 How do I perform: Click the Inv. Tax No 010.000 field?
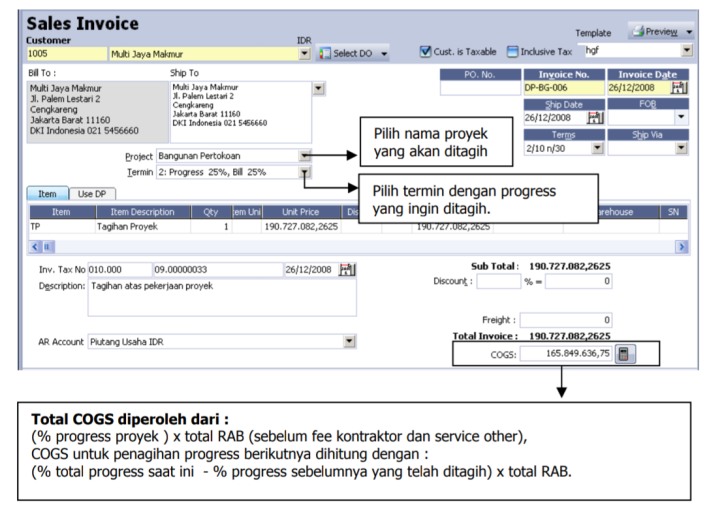click(120, 270)
